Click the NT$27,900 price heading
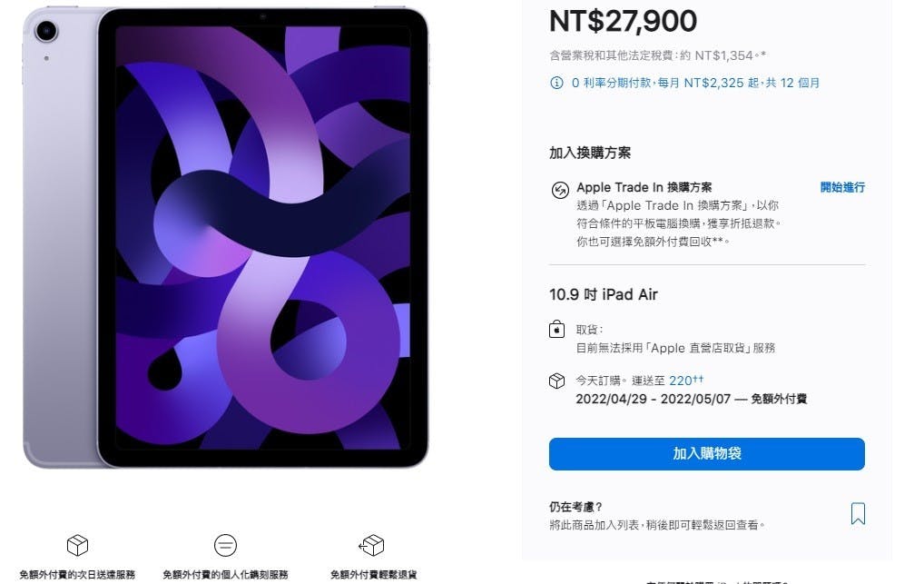This screenshot has width=924, height=584. [623, 21]
